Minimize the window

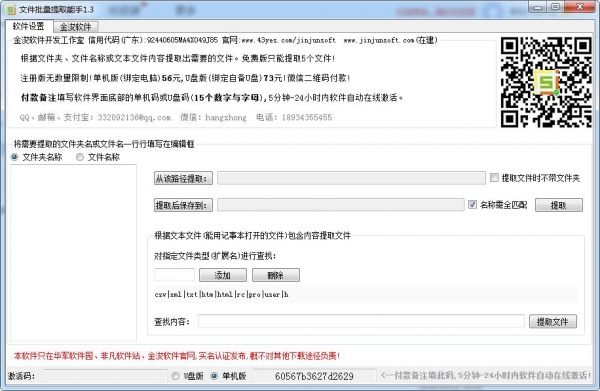coord(538,7)
